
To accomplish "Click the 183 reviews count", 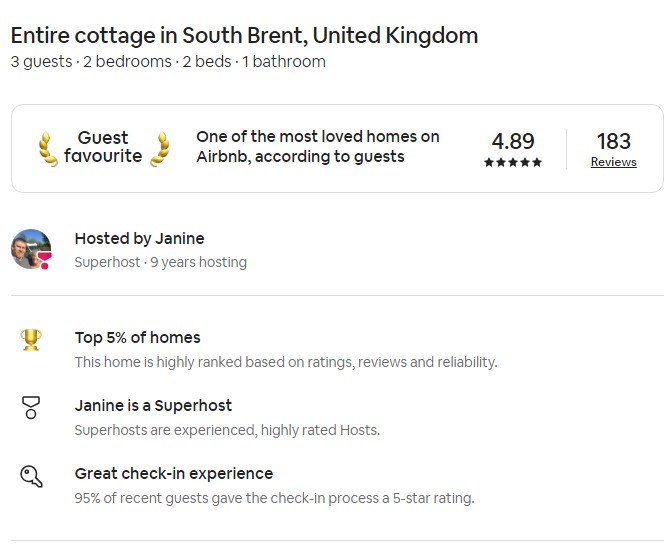I will click(613, 141).
